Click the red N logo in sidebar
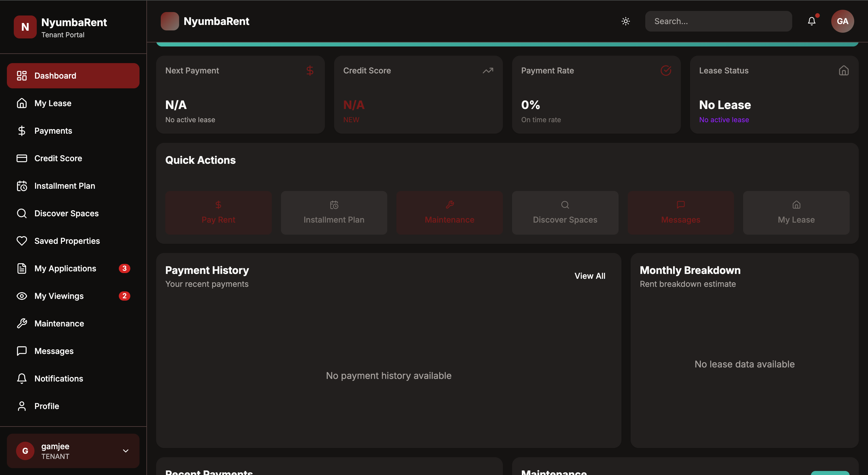Image resolution: width=868 pixels, height=475 pixels. click(x=25, y=27)
